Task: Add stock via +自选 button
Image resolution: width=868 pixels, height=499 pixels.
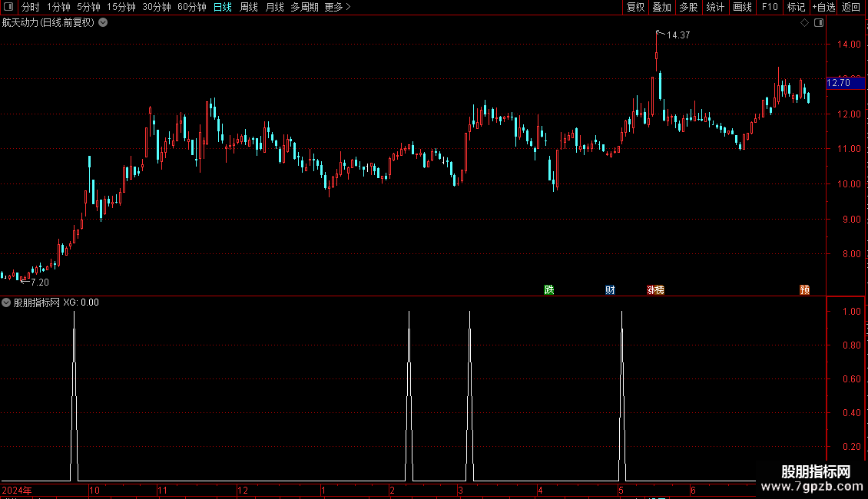Action: 823,7
